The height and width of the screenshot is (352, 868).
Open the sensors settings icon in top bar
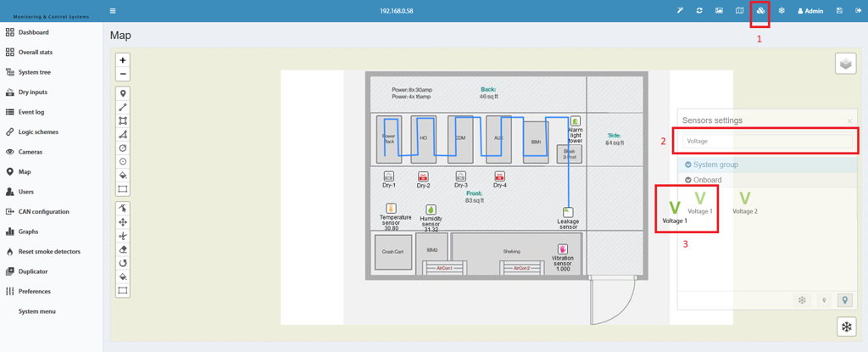tap(760, 11)
